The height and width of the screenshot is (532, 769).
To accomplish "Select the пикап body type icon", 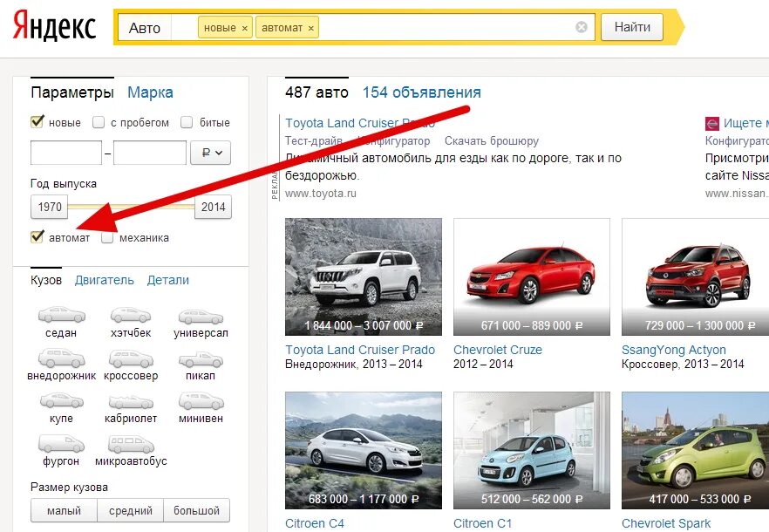I will click(x=201, y=359).
